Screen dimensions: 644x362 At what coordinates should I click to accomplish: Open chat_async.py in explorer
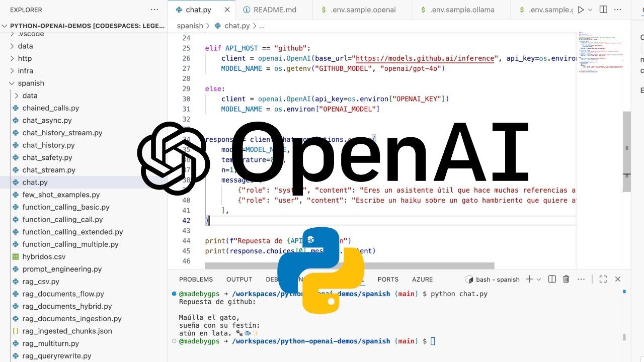[x=84, y=120]
